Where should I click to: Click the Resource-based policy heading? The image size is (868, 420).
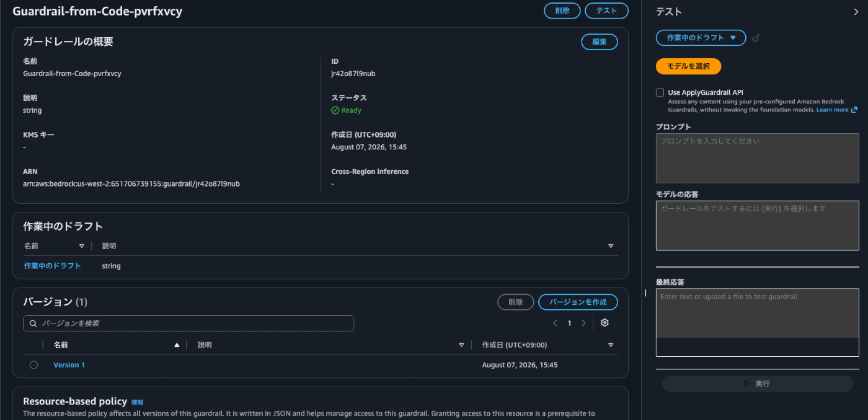tap(75, 401)
